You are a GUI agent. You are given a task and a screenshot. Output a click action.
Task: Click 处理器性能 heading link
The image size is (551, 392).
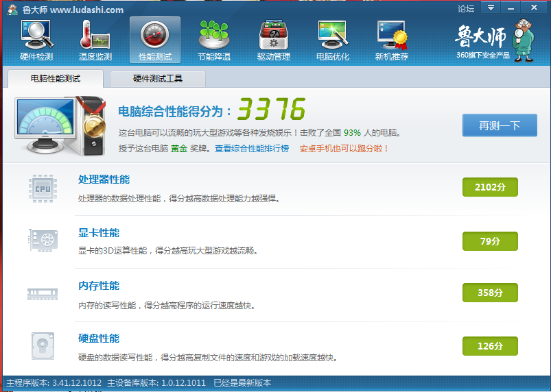point(104,180)
